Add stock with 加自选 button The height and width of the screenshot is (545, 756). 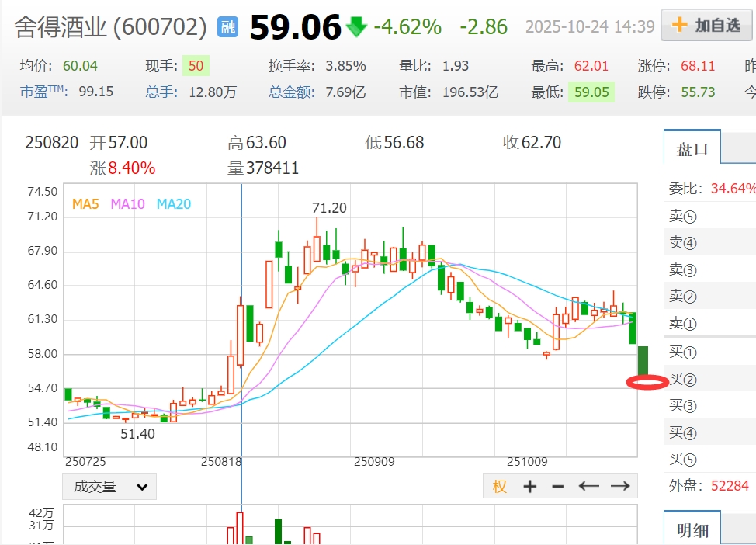[706, 25]
